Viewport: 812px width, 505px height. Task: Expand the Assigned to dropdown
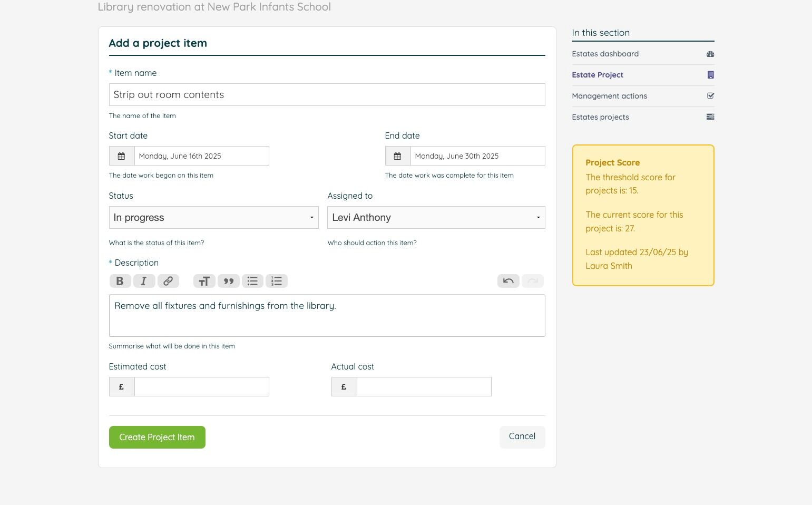tap(436, 218)
